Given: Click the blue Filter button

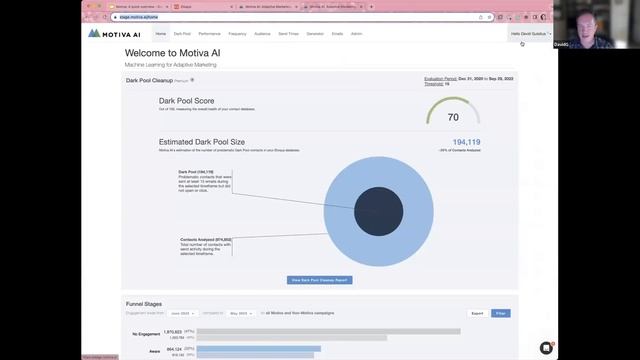Looking at the screenshot, I should (501, 313).
